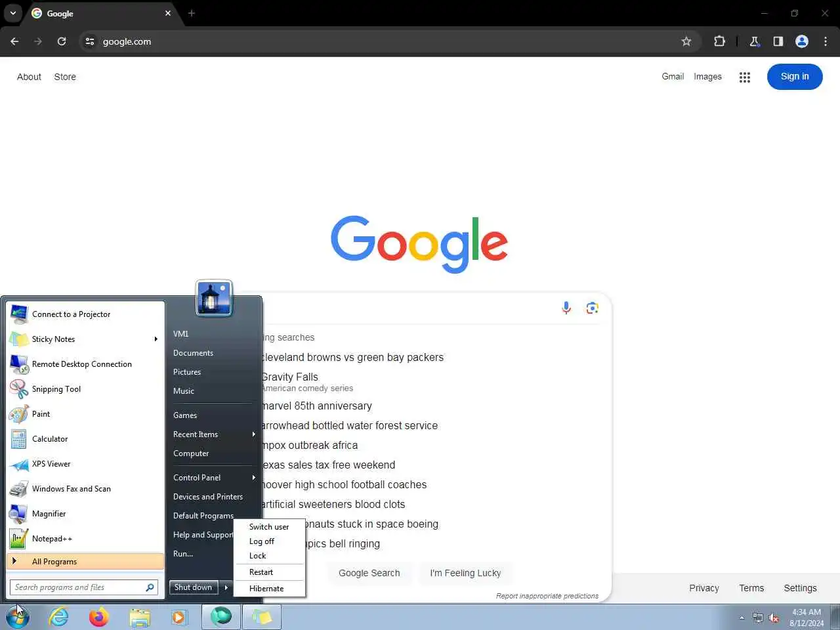Select Switch user from the power menu
This screenshot has width=840, height=630.
point(269,527)
